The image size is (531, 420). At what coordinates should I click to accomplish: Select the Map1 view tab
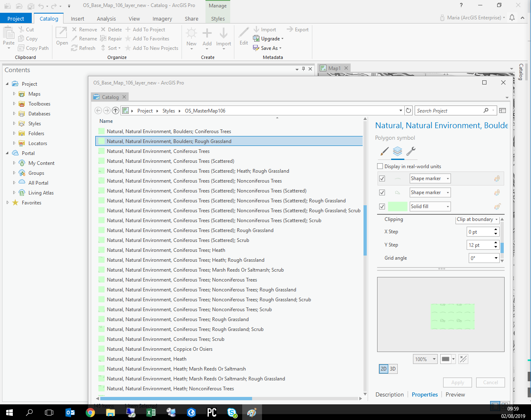334,68
